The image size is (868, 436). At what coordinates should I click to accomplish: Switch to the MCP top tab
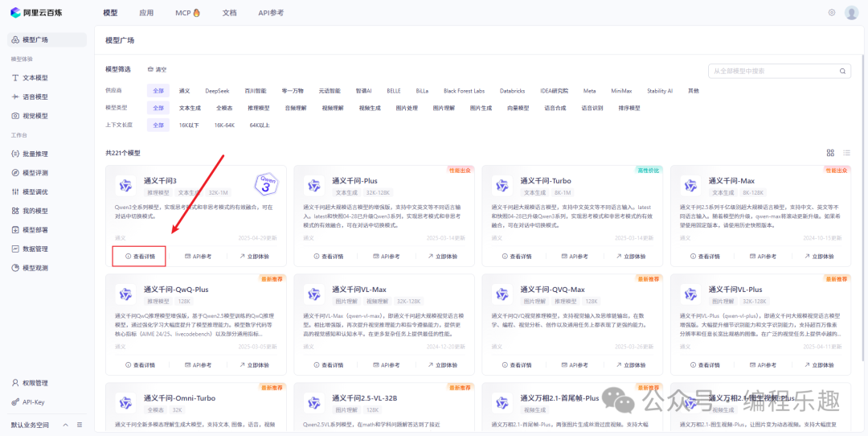coord(187,13)
